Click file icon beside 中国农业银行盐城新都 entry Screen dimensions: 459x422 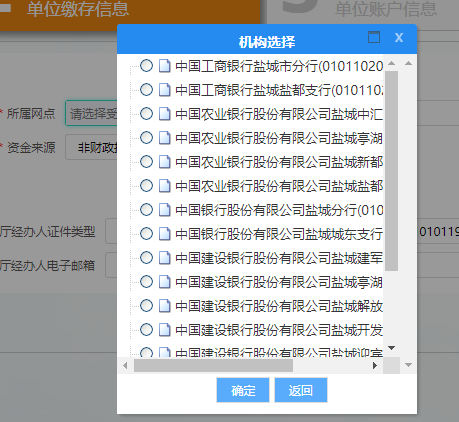coord(164,162)
